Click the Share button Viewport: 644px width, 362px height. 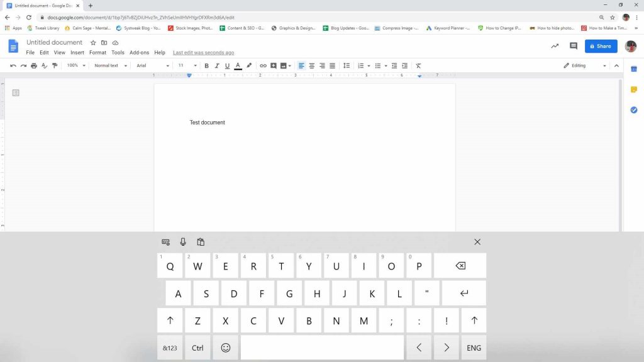(601, 46)
